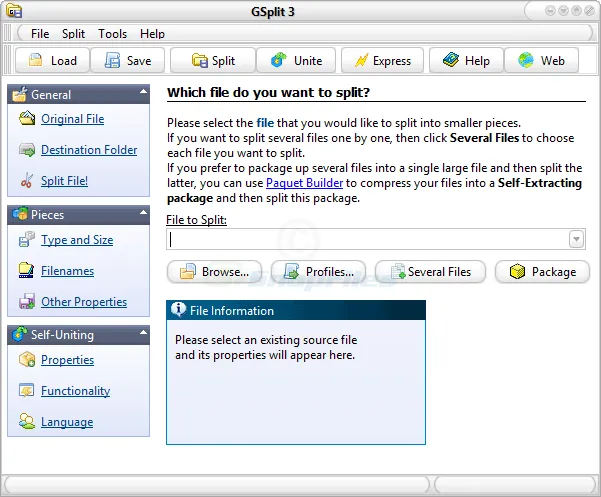
Task: Click the Load toolbar button
Action: coord(53,61)
